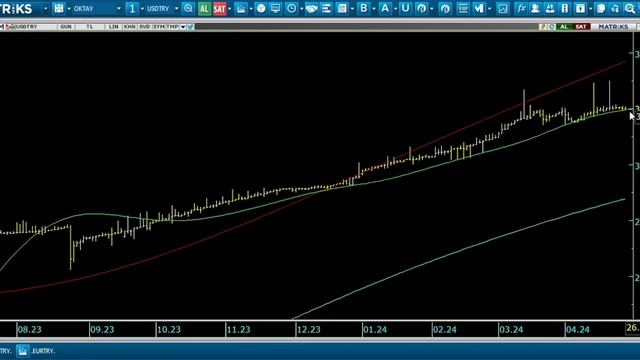The image size is (640, 360).
Task: Expand the arrow next to chart icon
Action: coord(251,9)
